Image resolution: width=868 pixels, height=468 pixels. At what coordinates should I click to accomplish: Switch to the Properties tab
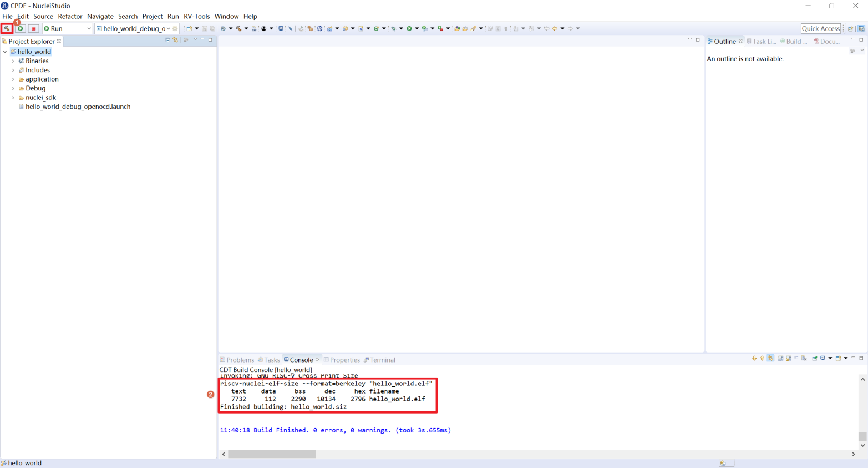coord(342,360)
